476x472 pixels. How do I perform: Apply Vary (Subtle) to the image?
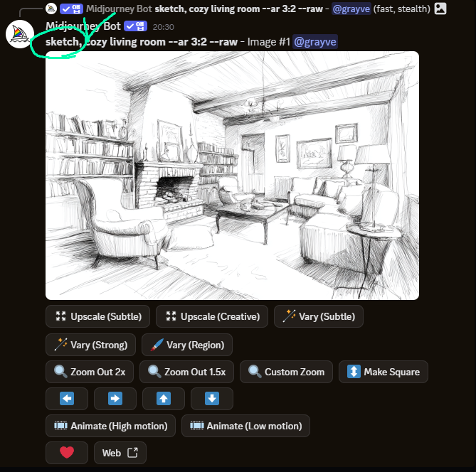[x=319, y=316]
